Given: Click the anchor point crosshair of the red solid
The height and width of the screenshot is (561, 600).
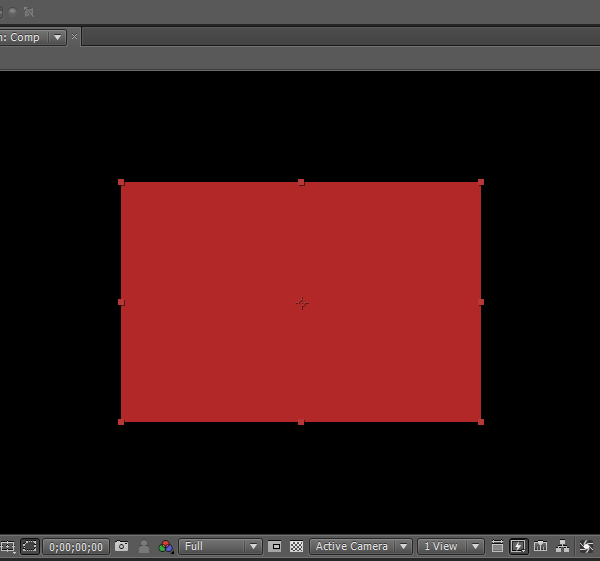Looking at the screenshot, I should click(x=302, y=303).
